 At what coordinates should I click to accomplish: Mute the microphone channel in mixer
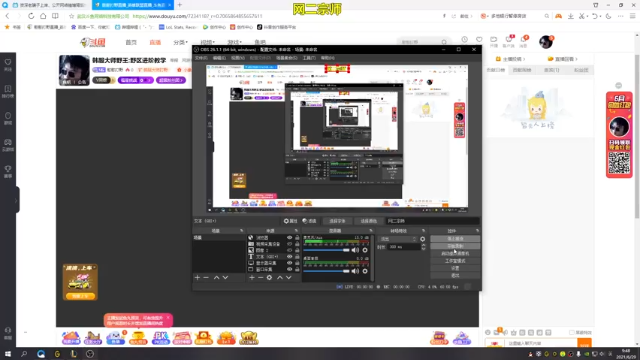[x=355, y=250]
